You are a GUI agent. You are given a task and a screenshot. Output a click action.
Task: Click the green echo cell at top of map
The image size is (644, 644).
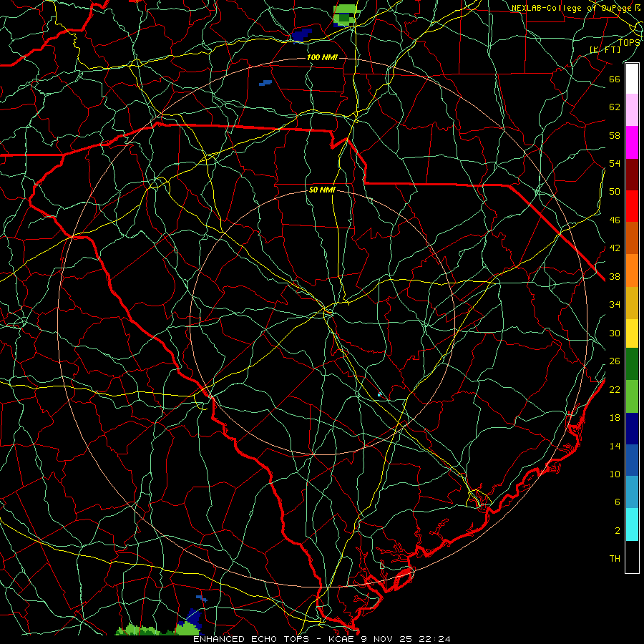coord(345,15)
